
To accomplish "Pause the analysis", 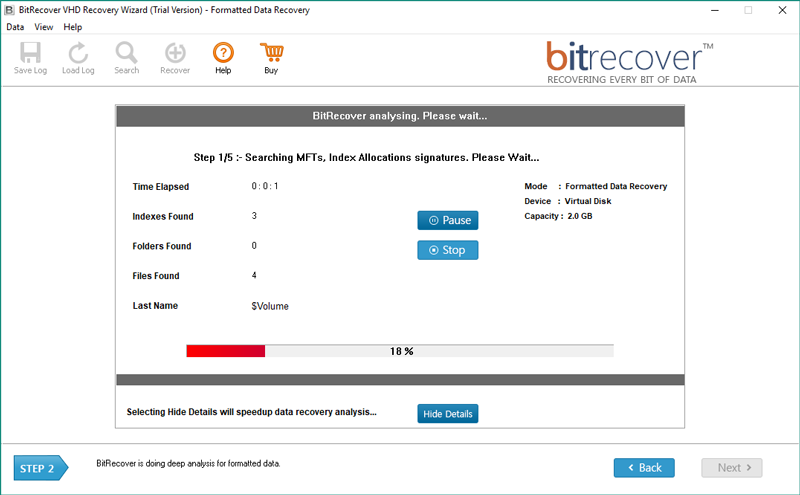I will point(447,220).
